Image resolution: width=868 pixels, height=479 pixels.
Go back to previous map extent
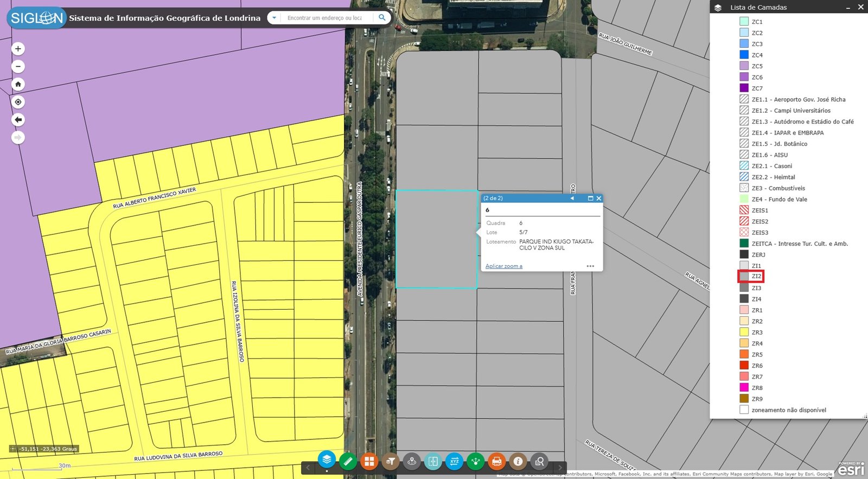(18, 120)
